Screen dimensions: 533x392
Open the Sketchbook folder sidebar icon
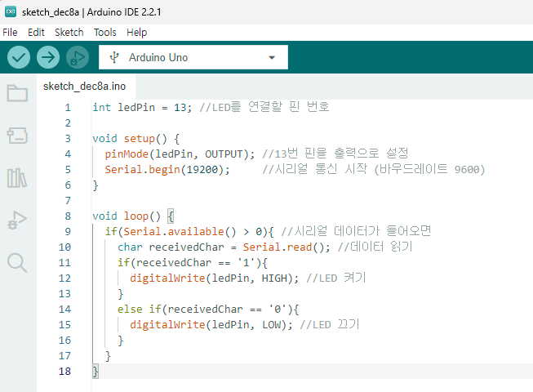pos(17,93)
